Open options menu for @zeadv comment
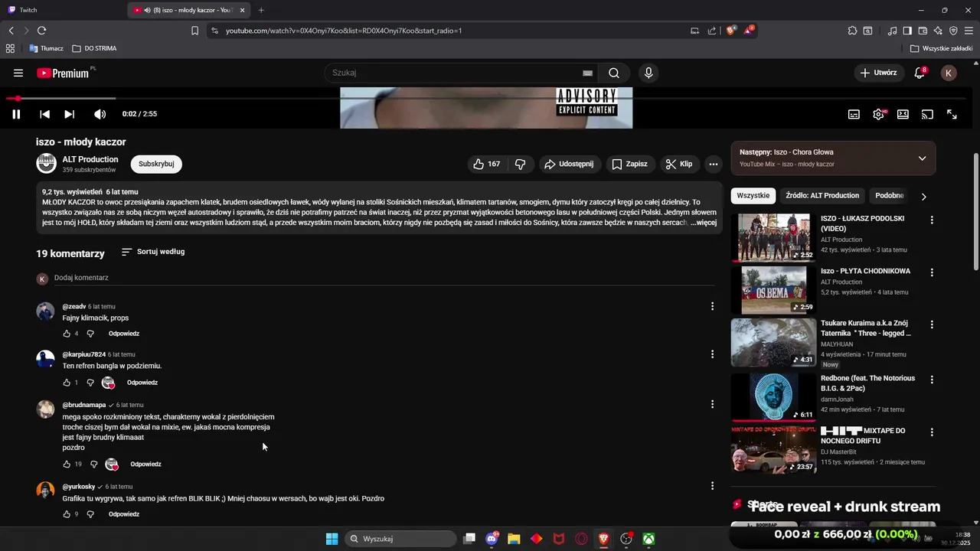Viewport: 980px width, 551px height. point(712,306)
